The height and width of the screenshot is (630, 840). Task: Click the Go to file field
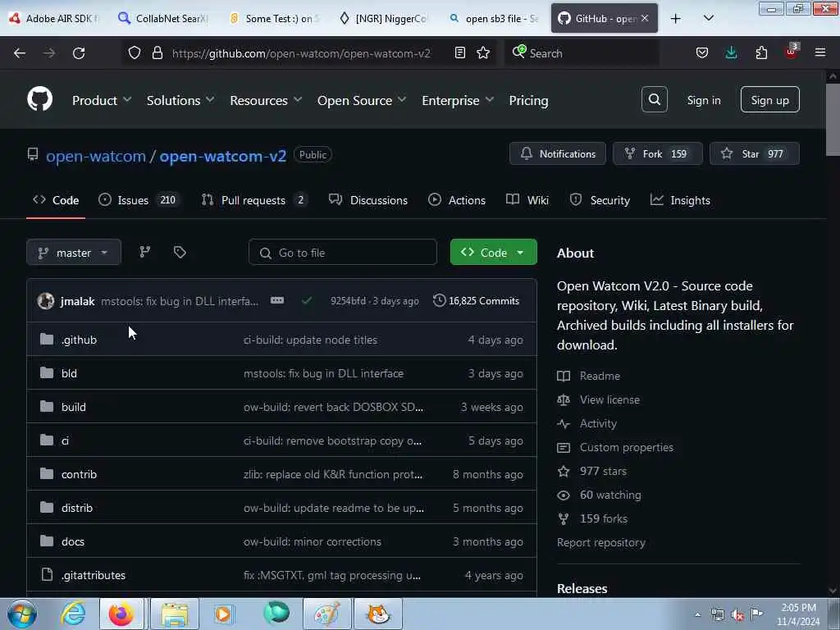[343, 253]
